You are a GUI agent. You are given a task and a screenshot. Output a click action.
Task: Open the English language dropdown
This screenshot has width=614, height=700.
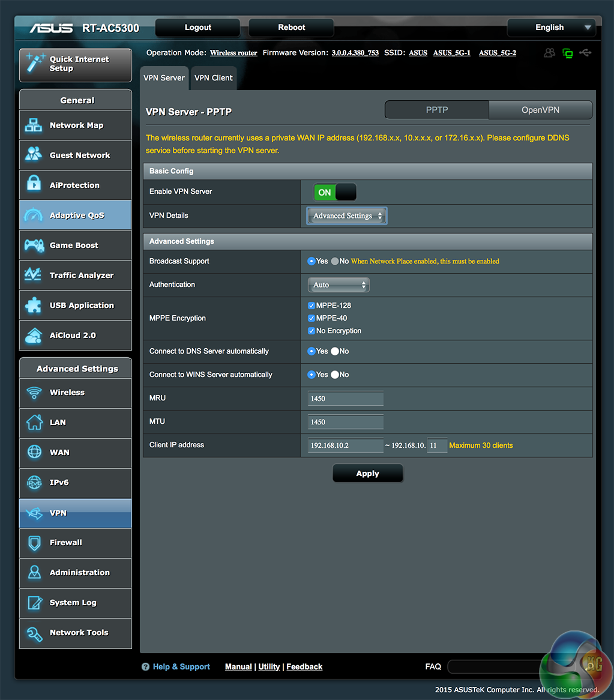551,28
